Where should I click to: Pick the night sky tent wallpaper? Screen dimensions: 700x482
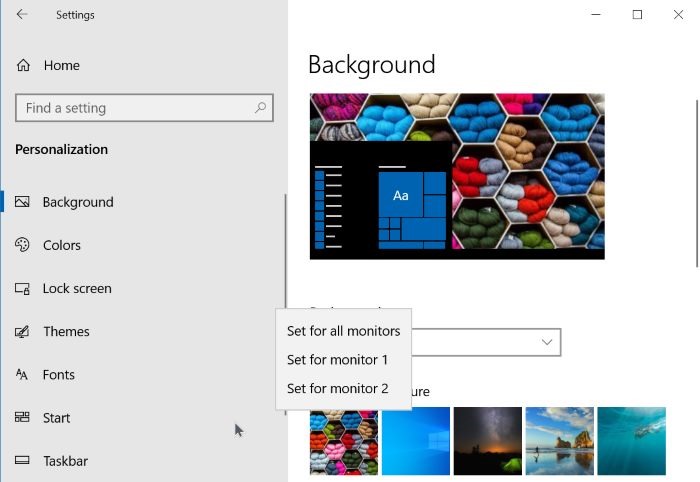coord(488,440)
